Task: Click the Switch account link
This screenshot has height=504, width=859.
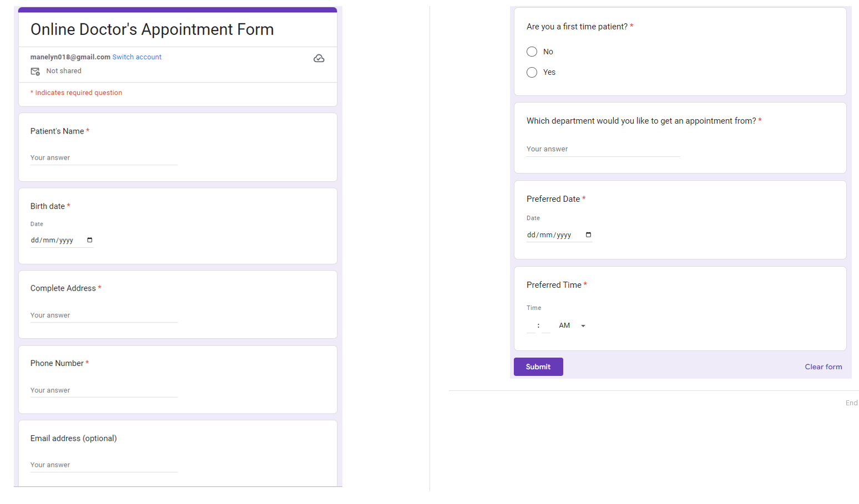Action: [x=137, y=57]
